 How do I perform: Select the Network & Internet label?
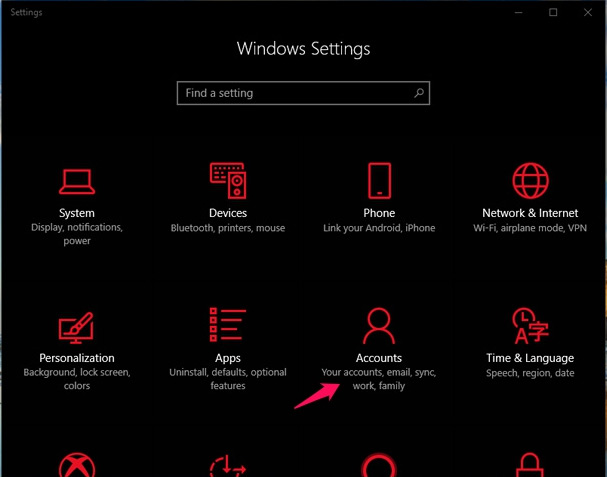pos(530,213)
